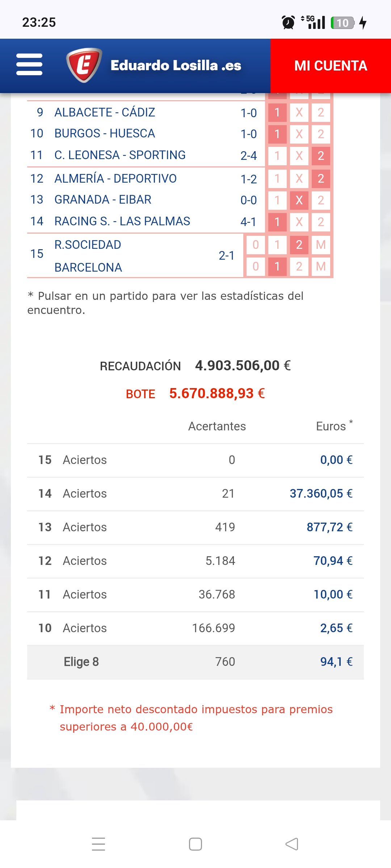
Task: Open Android recent apps icon
Action: point(98,844)
